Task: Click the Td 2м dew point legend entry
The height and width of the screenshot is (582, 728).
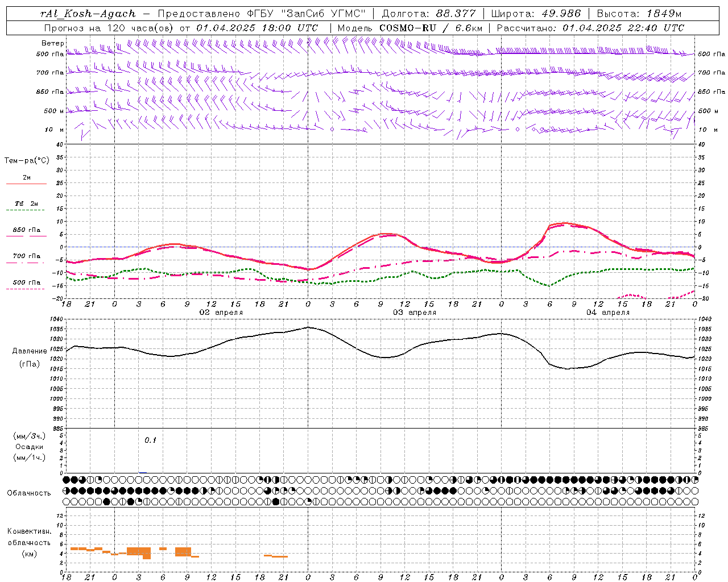Action: (x=26, y=203)
